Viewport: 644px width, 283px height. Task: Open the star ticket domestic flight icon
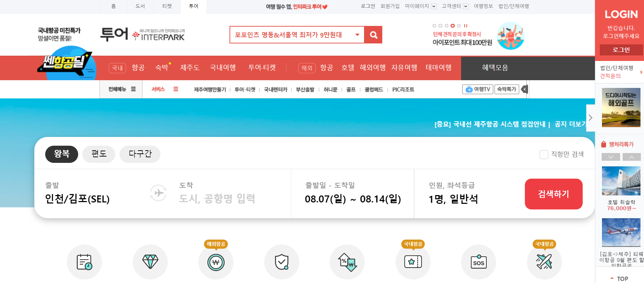pos(413,262)
